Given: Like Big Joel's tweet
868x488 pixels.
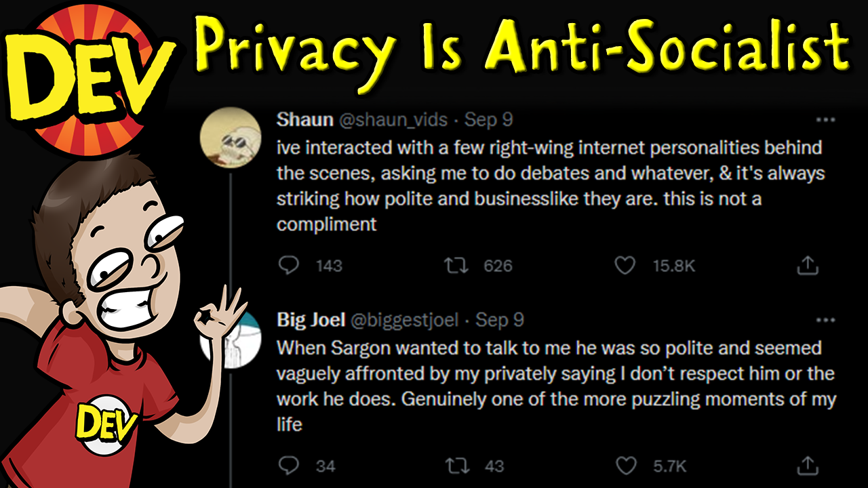Looking at the screenshot, I should coord(625,466).
